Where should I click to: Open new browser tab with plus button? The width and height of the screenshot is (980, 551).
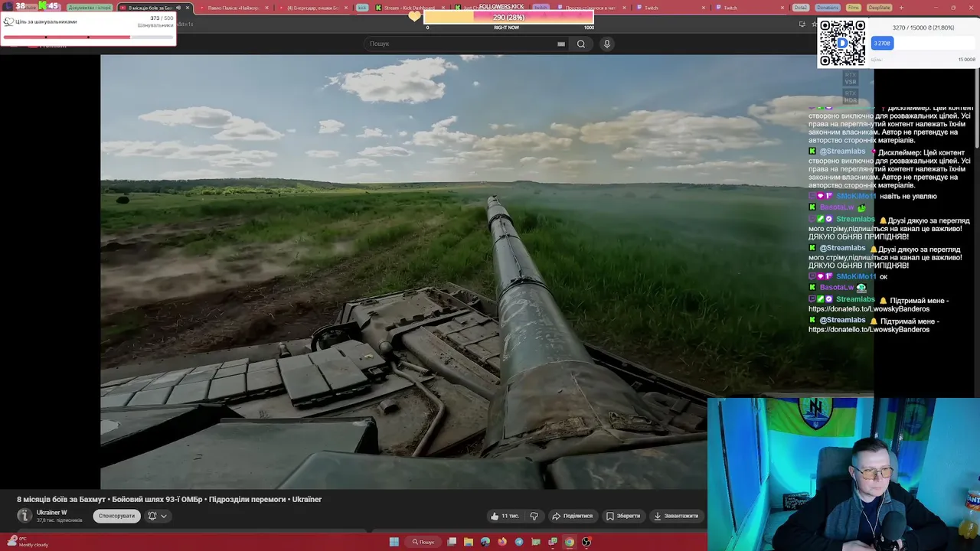point(901,8)
